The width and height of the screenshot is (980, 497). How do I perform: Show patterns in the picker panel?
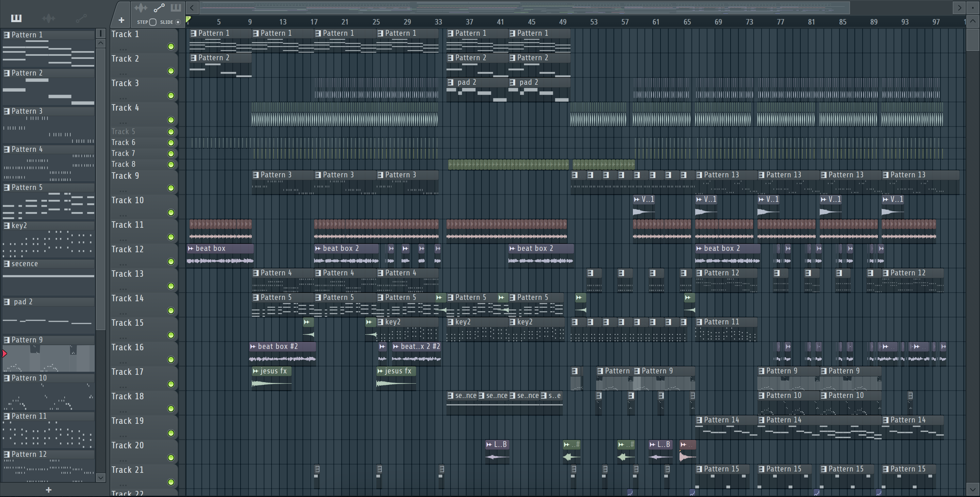pos(16,18)
